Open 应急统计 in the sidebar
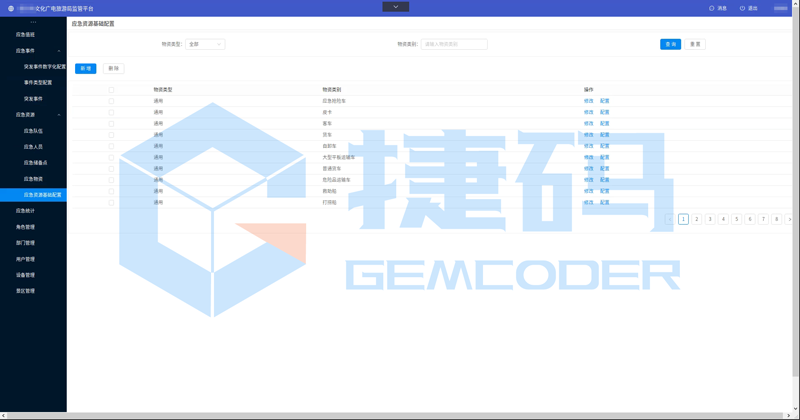Image resolution: width=800 pixels, height=420 pixels. pyautogui.click(x=25, y=211)
